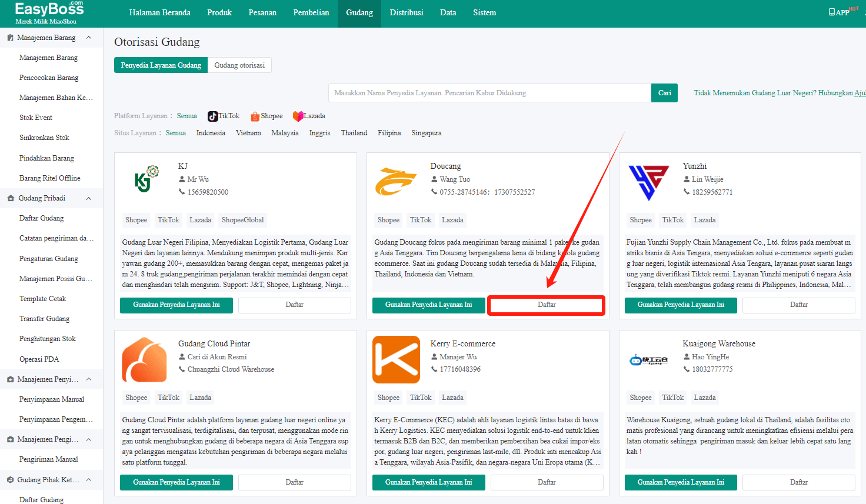
Task: Collapse the Gudang Pribadi sidebar group
Action: pos(89,198)
